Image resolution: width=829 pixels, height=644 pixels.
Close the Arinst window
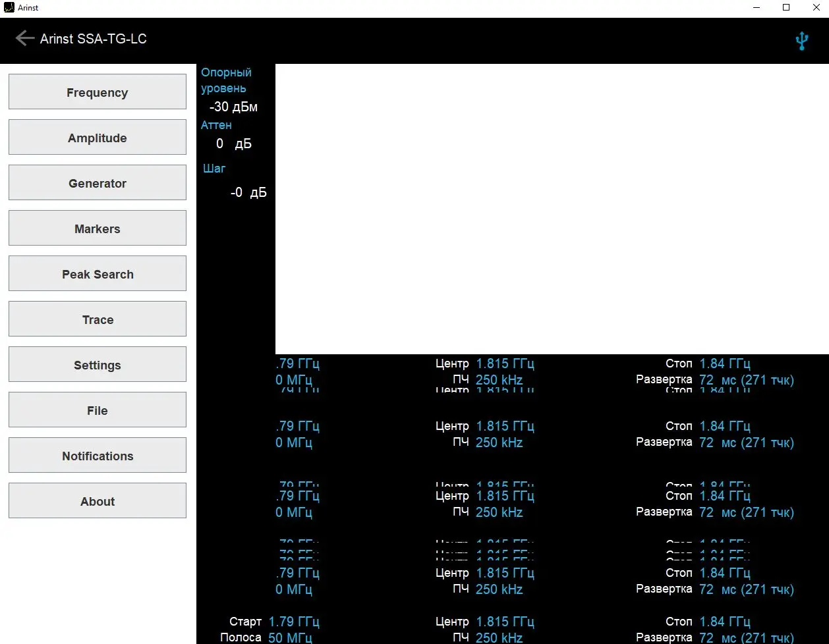(x=816, y=8)
